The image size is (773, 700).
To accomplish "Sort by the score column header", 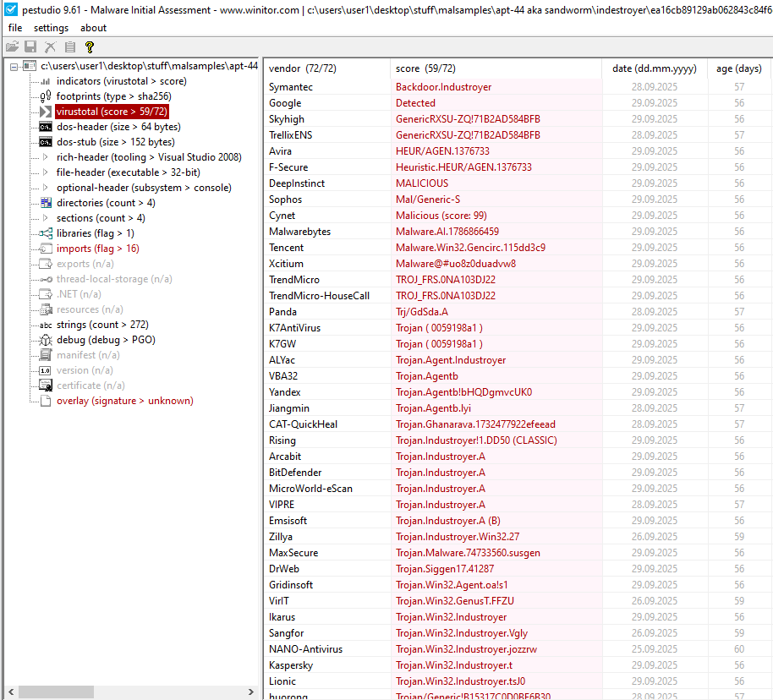I will coord(496,68).
